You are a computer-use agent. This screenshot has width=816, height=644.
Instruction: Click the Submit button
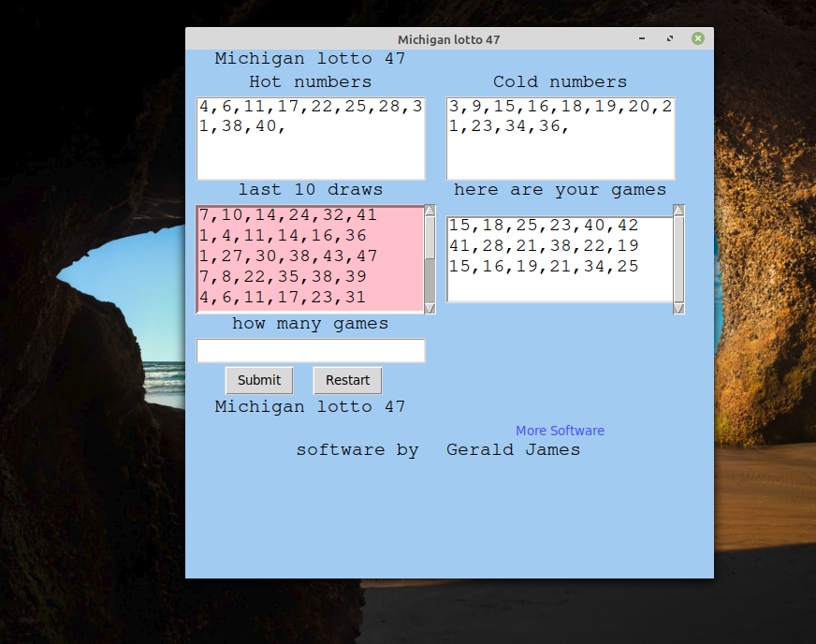click(x=259, y=381)
